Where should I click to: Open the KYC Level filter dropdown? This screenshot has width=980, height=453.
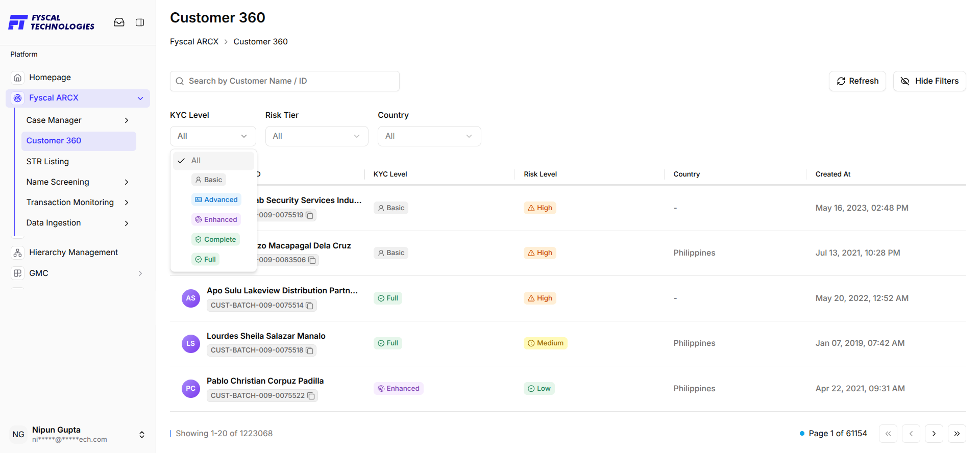(213, 136)
